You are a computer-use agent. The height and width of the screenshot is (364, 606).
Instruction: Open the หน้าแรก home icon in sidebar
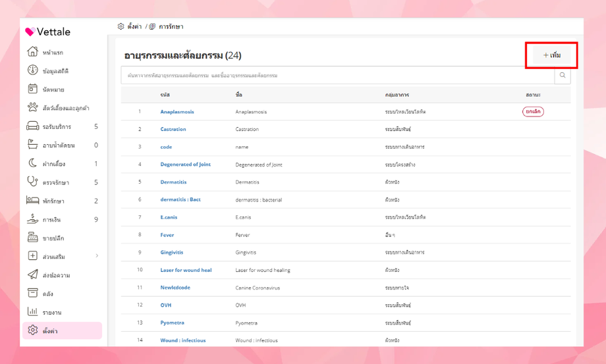(32, 52)
